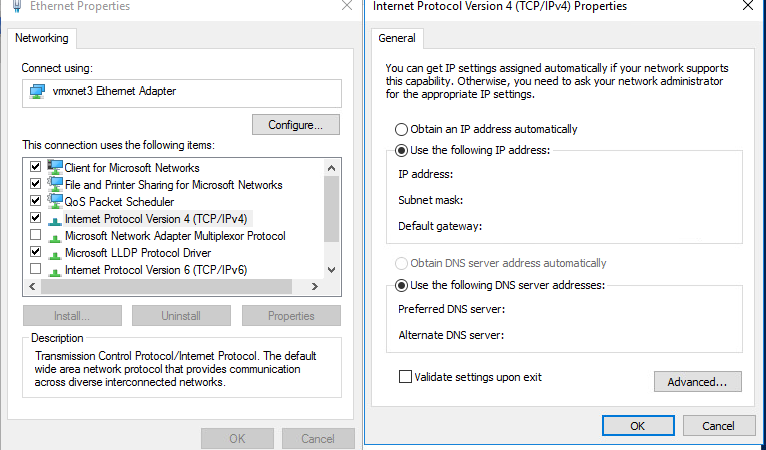Select the vmxnet3 Ethernet Adapter icon
This screenshot has height=450, width=766.
[38, 91]
